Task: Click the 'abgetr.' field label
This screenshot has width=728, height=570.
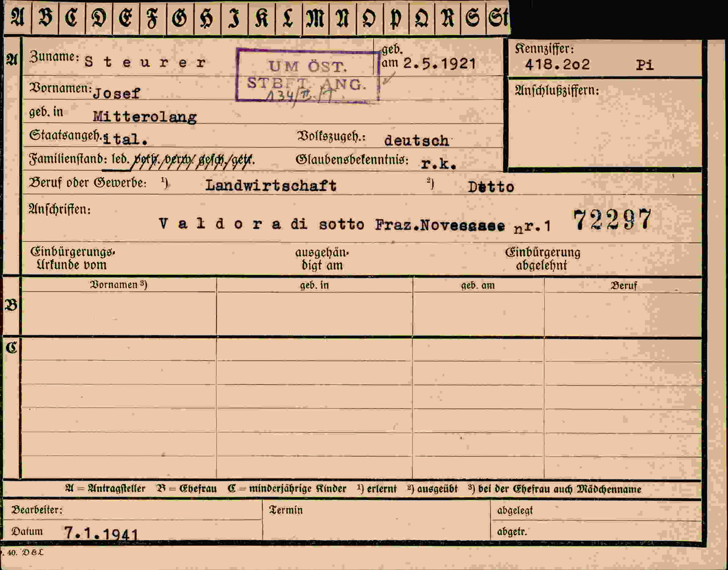Action: (x=512, y=532)
